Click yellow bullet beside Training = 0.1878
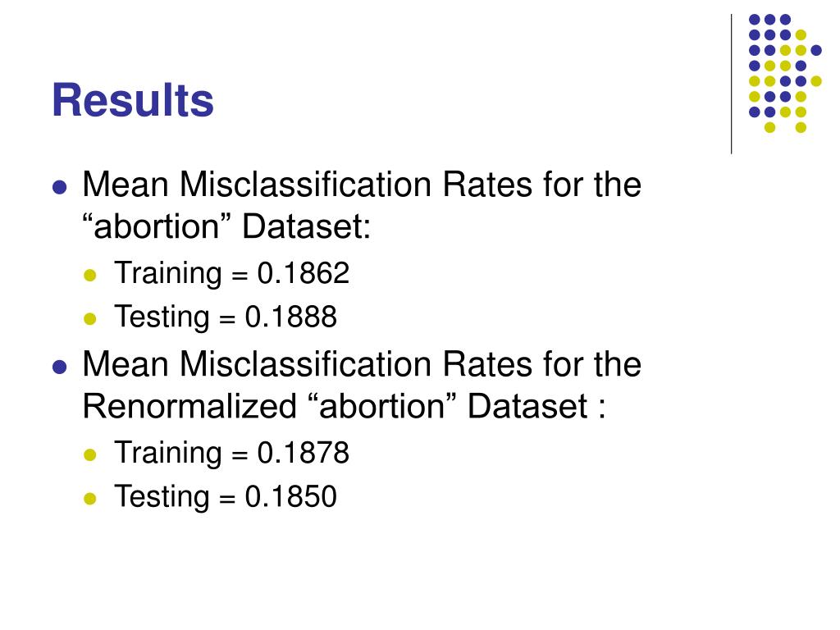 (90, 454)
